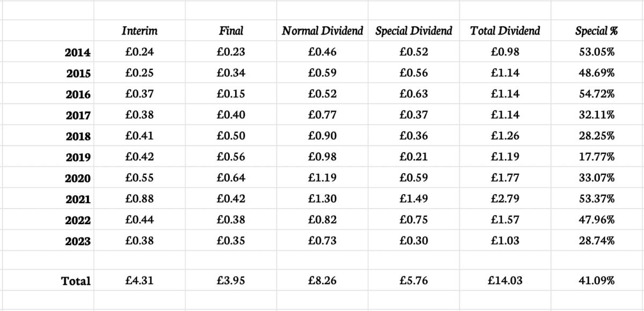Screen dimensions: 644x311
Task: Click the Total row label
Action: click(x=76, y=281)
